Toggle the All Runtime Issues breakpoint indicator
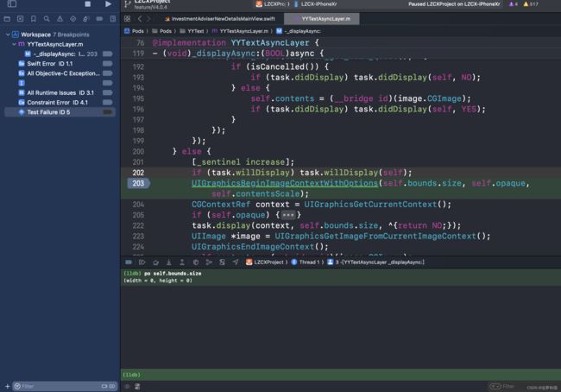The image size is (561, 392). [x=108, y=92]
